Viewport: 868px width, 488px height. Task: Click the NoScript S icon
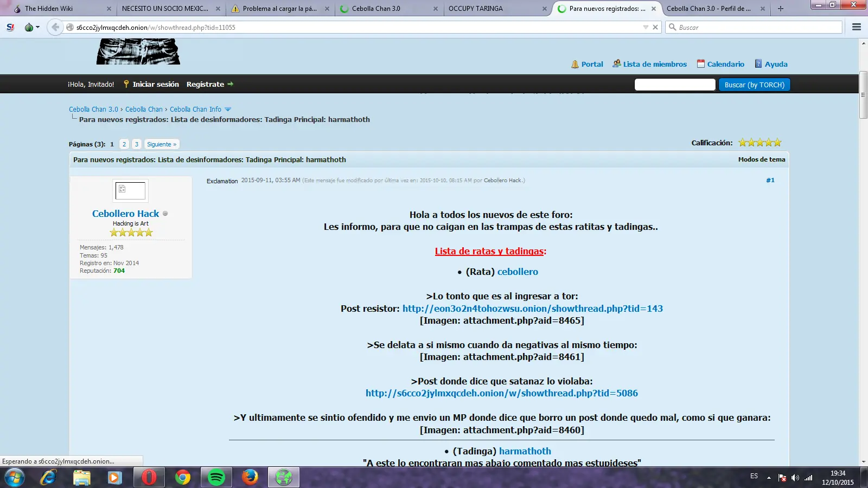pyautogui.click(x=10, y=27)
